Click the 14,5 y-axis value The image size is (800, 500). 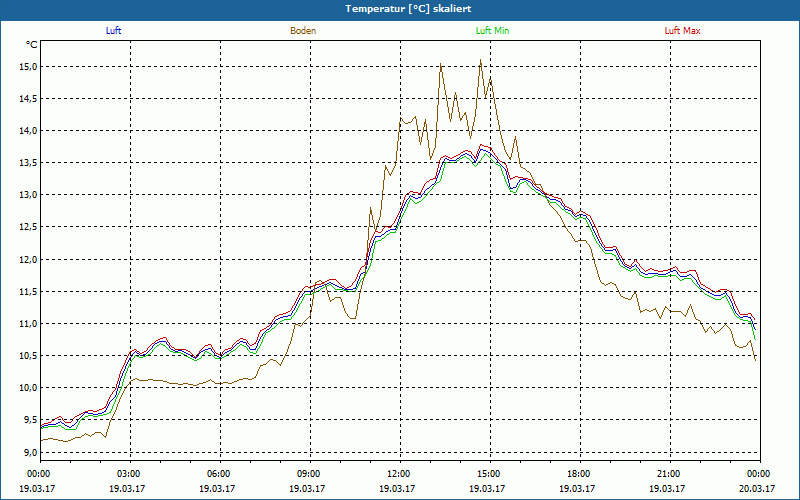click(29, 99)
